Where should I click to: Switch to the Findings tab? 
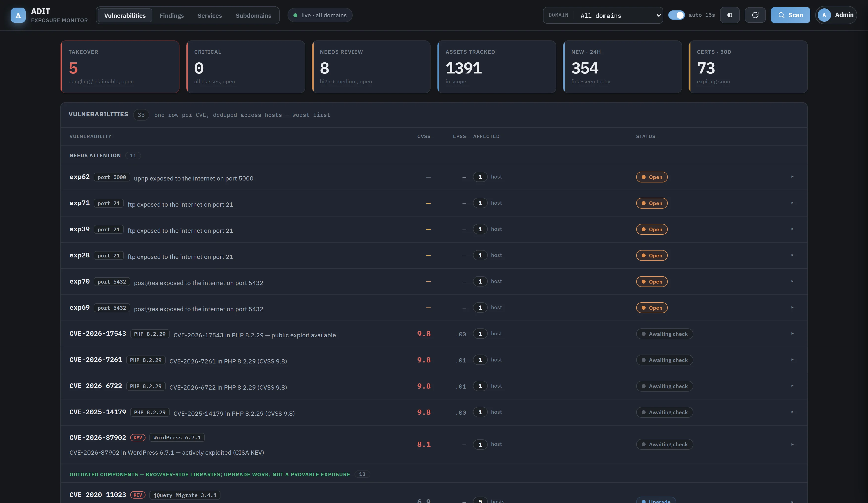click(x=172, y=16)
